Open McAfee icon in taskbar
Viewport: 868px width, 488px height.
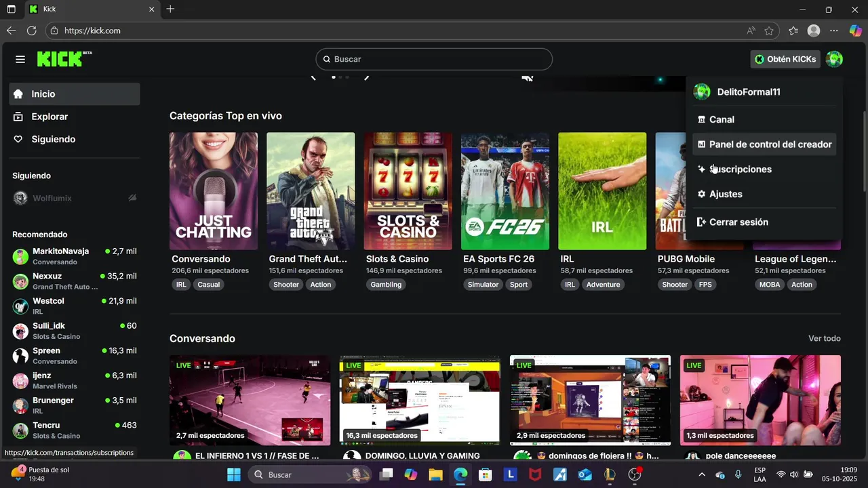pos(535,475)
